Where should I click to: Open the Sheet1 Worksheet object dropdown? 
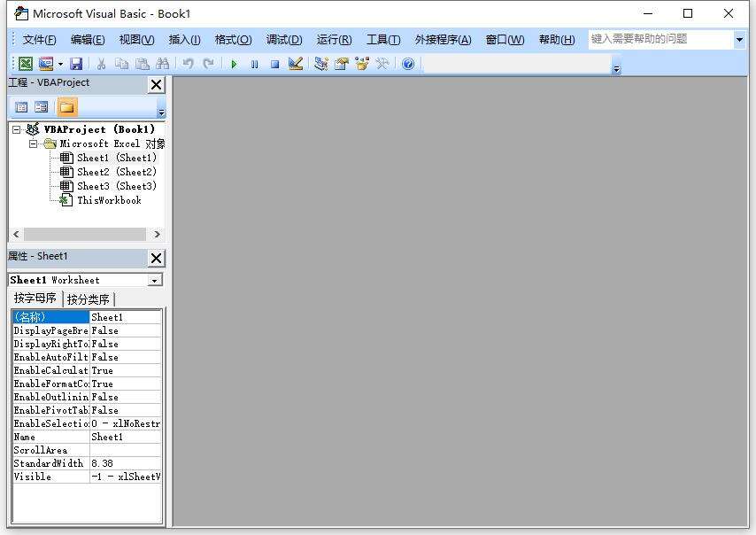(154, 280)
